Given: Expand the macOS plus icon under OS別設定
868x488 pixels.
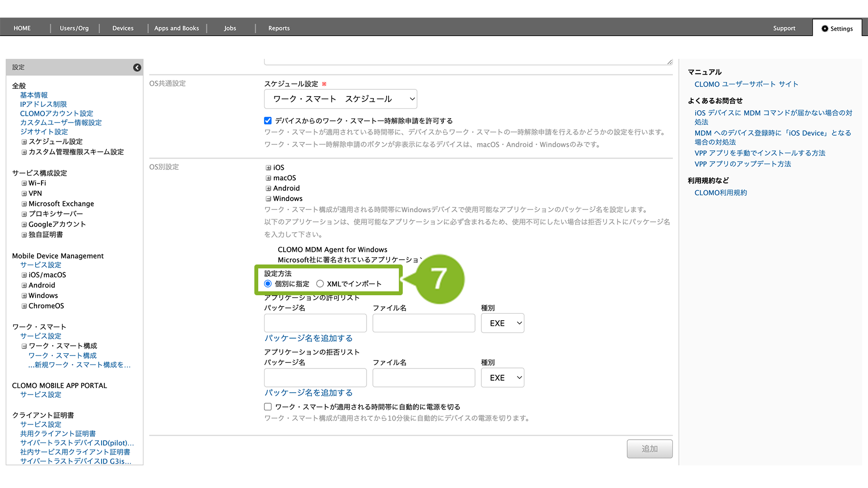Looking at the screenshot, I should click(x=269, y=178).
